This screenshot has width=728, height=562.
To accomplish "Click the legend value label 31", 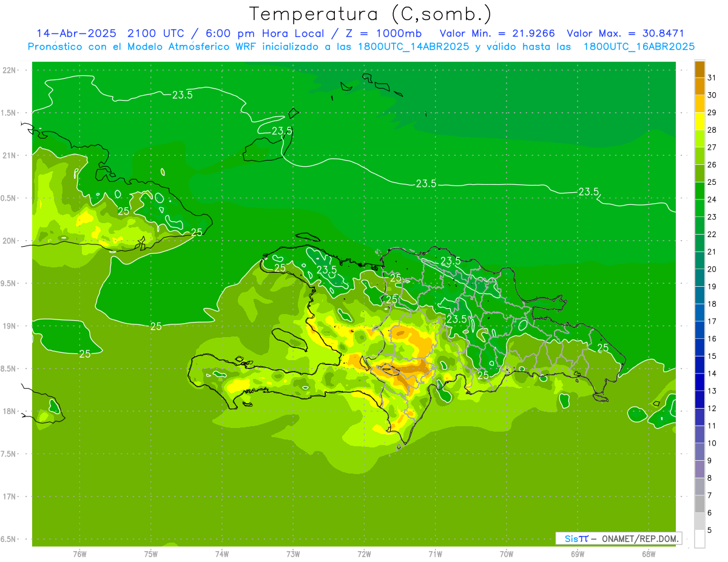I will click(x=712, y=78).
